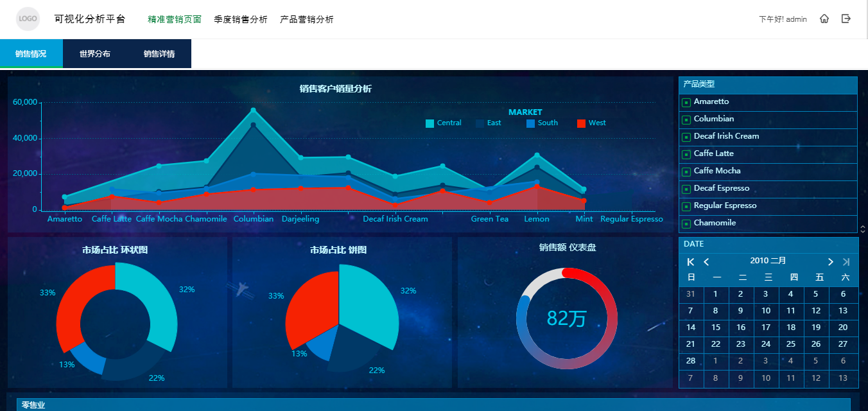The image size is (868, 411).
Task: Toggle the Caffe Latte product checkbox
Action: (x=686, y=154)
